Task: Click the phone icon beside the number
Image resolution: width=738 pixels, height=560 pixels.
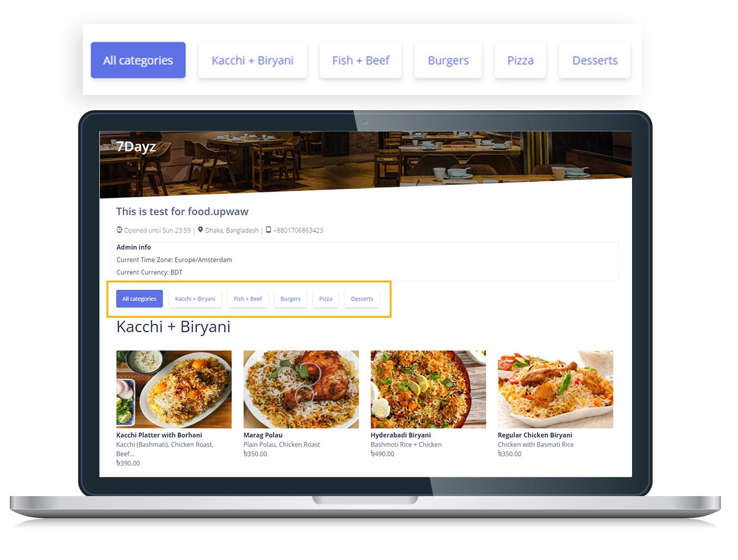Action: 269,230
